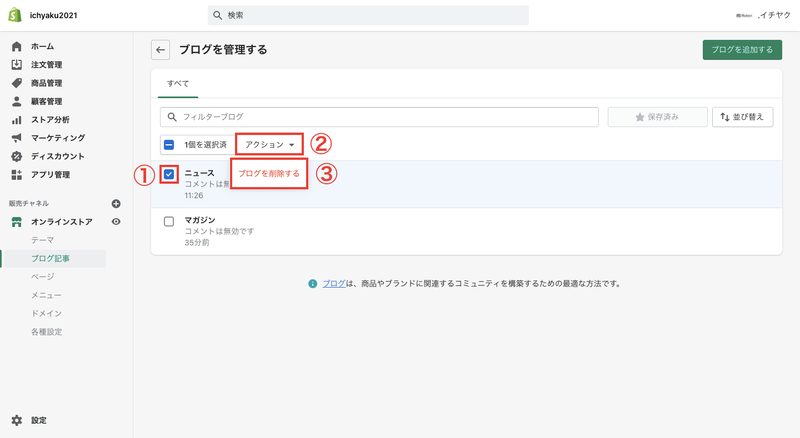Open 各種設定 in the sidebar
Viewport: 800px width, 438px height.
coord(46,332)
